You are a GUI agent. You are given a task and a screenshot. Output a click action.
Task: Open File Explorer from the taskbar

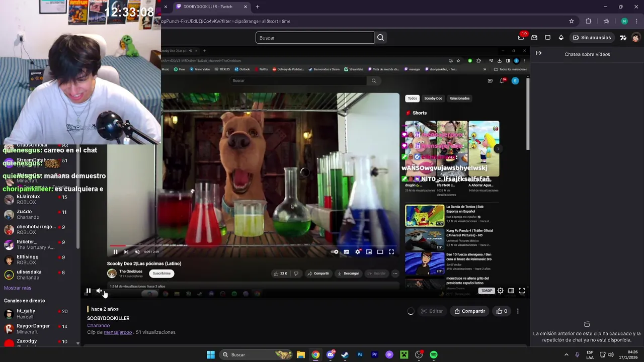click(x=300, y=354)
